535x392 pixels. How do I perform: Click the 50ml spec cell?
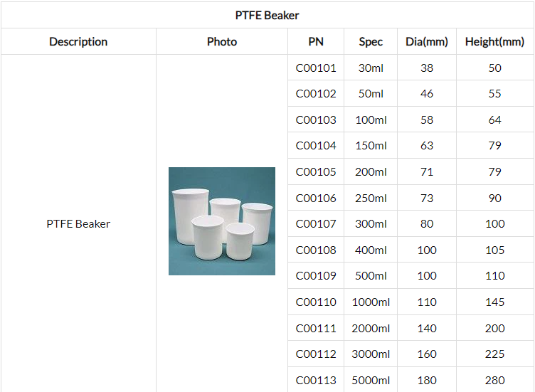(371, 94)
